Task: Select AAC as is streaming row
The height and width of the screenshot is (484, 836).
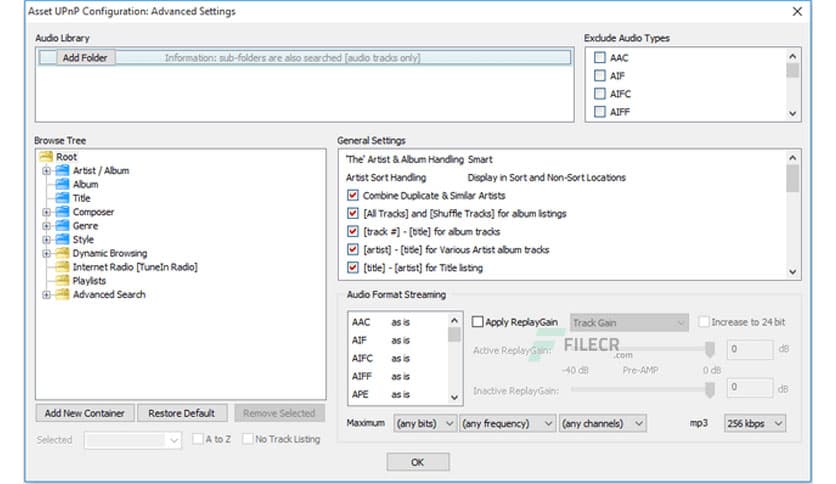Action: tap(398, 322)
